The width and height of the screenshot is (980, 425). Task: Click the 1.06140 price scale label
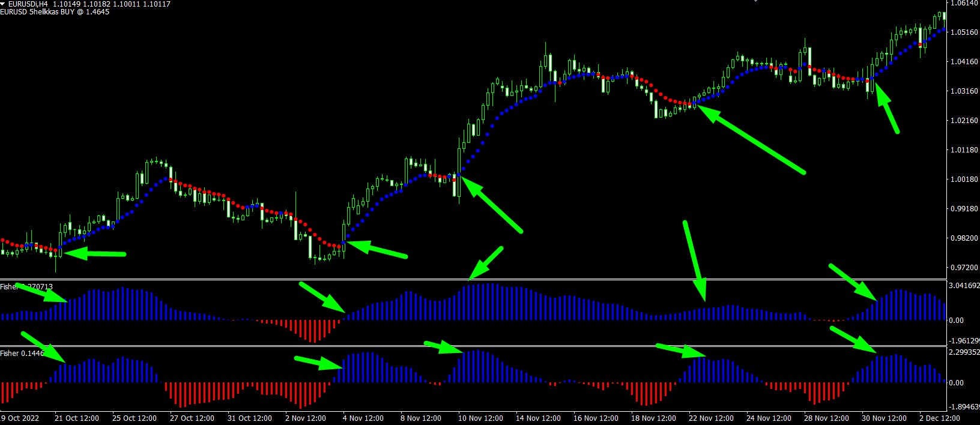pyautogui.click(x=964, y=4)
